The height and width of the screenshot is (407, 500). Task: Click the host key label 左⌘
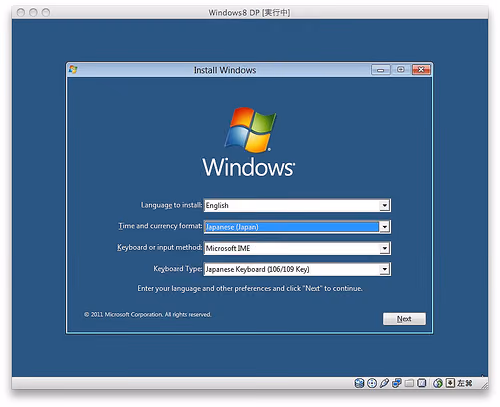click(465, 383)
